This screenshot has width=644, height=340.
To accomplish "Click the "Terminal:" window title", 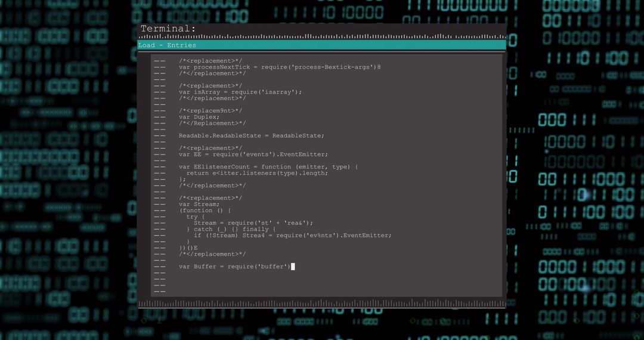I will pos(168,29).
